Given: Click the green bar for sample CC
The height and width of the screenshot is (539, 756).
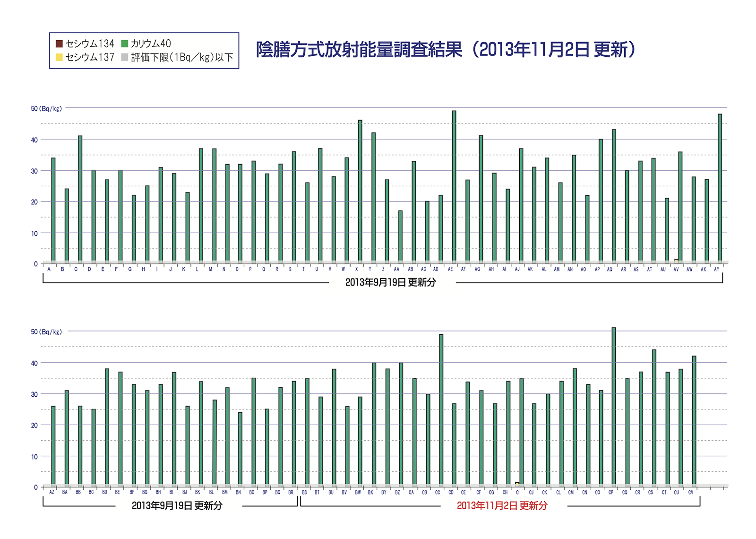Looking at the screenshot, I should pos(441,409).
